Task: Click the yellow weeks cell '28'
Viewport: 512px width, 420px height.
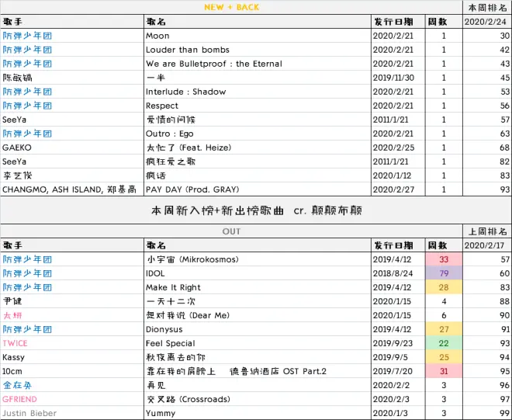Action: [444, 287]
